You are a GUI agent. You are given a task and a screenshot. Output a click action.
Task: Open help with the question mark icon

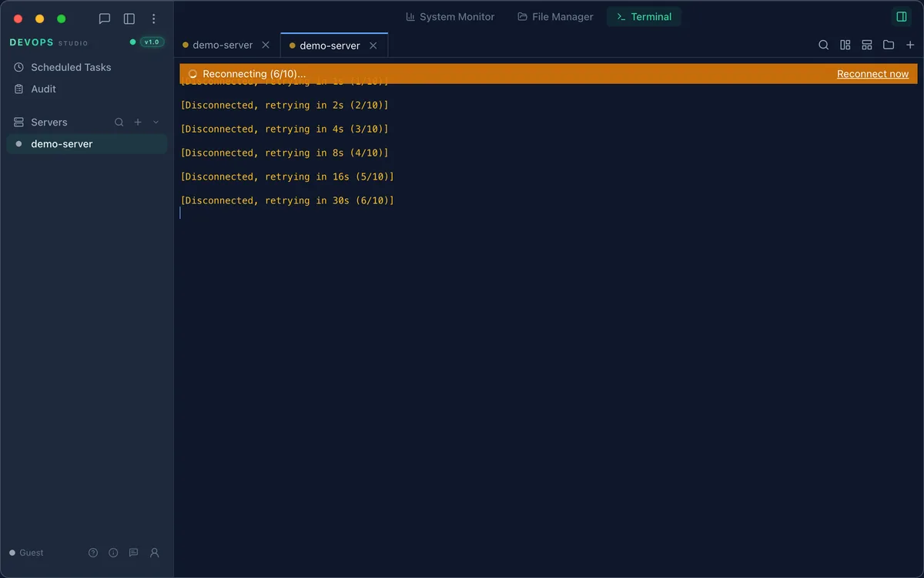(x=93, y=553)
